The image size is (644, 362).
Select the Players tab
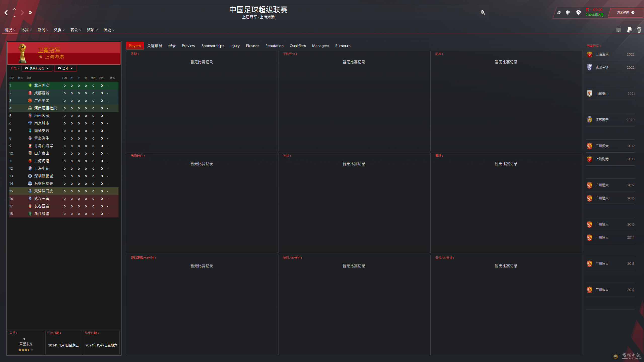135,46
